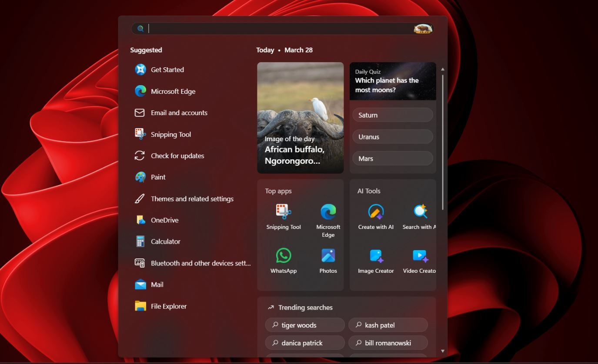598x364 pixels.
Task: Click inside the search input field
Action: (x=261, y=28)
